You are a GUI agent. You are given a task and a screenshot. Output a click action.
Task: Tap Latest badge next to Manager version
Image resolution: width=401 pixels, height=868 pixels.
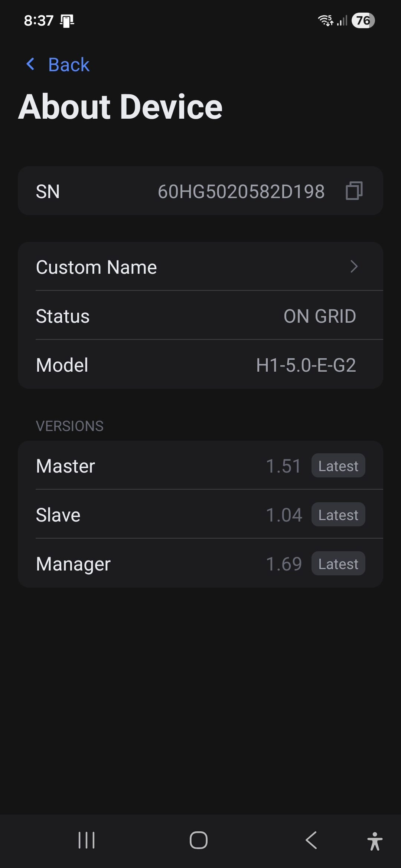338,564
